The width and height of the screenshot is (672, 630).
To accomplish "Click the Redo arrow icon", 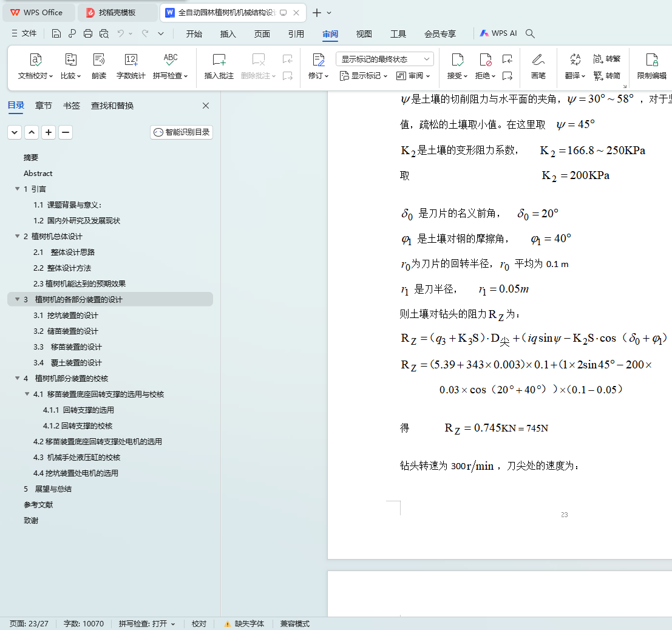I will (x=145, y=33).
